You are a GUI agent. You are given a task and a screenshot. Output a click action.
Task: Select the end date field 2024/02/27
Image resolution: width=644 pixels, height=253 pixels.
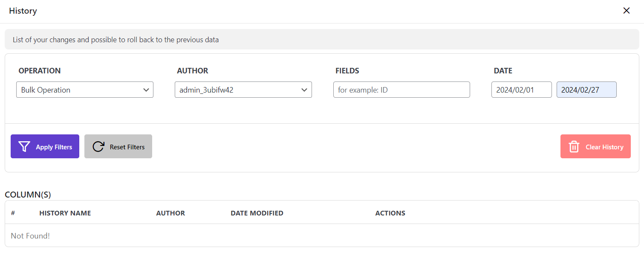[586, 90]
